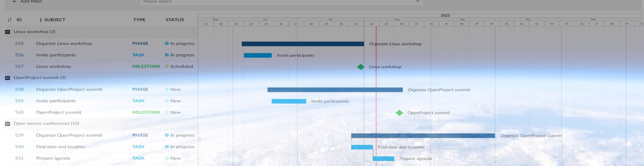Collapse the Linux workshop group
644x166 pixels.
(x=7, y=32)
